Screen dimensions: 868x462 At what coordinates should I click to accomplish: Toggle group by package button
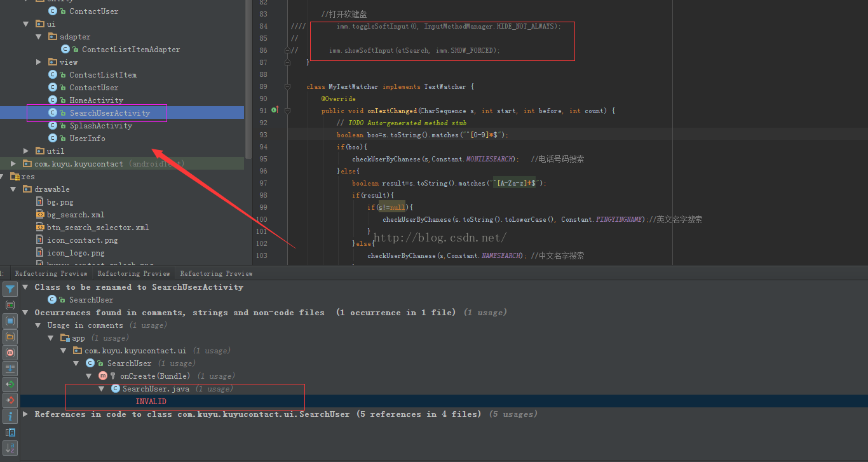10,337
